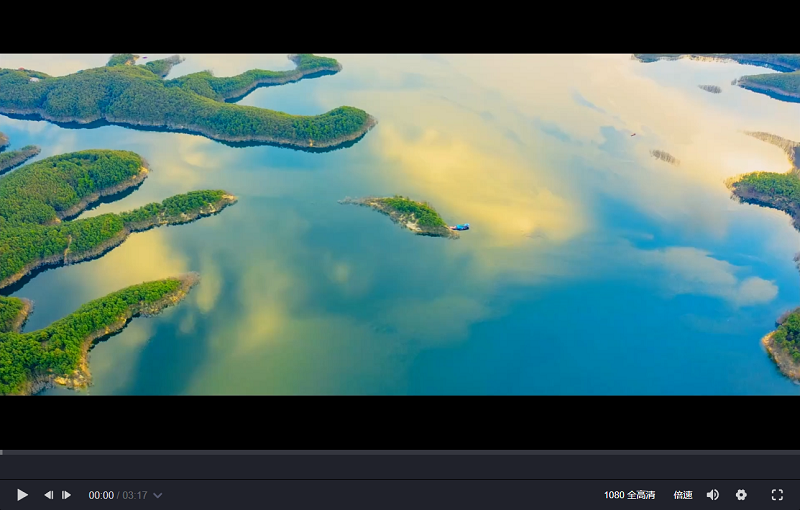Image resolution: width=800 pixels, height=510 pixels.
Task: Step to the previous frame
Action: pyautogui.click(x=48, y=495)
